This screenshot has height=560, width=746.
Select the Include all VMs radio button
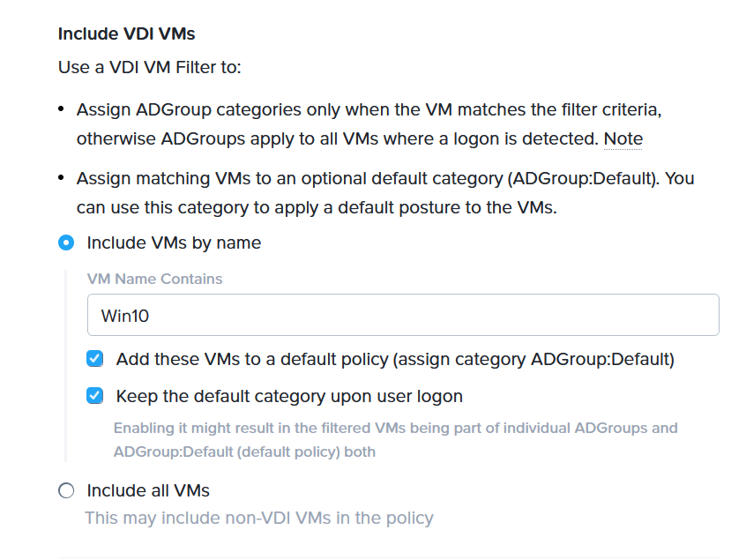66,490
